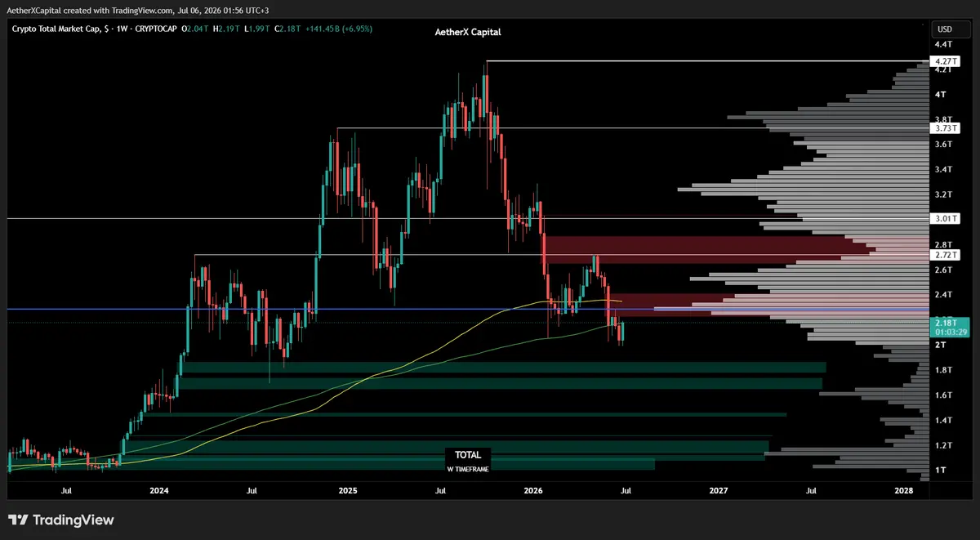
Task: Select the large dark red supply zone
Action: coord(701,250)
